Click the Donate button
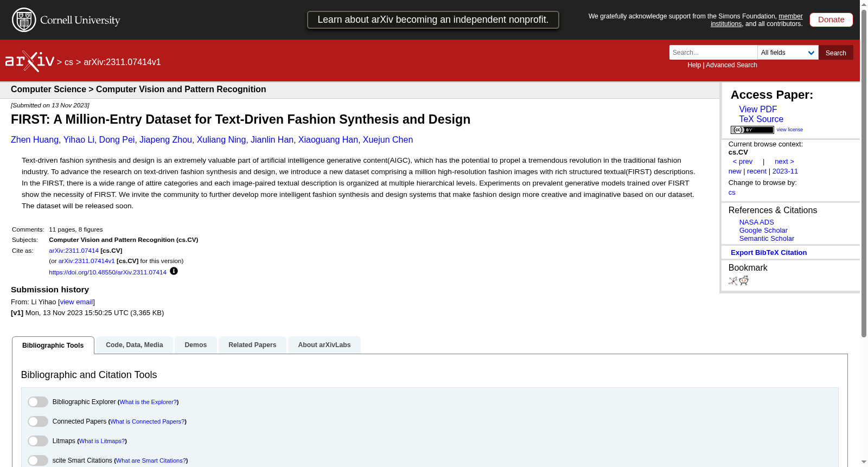Image resolution: width=868 pixels, height=467 pixels. (x=831, y=20)
